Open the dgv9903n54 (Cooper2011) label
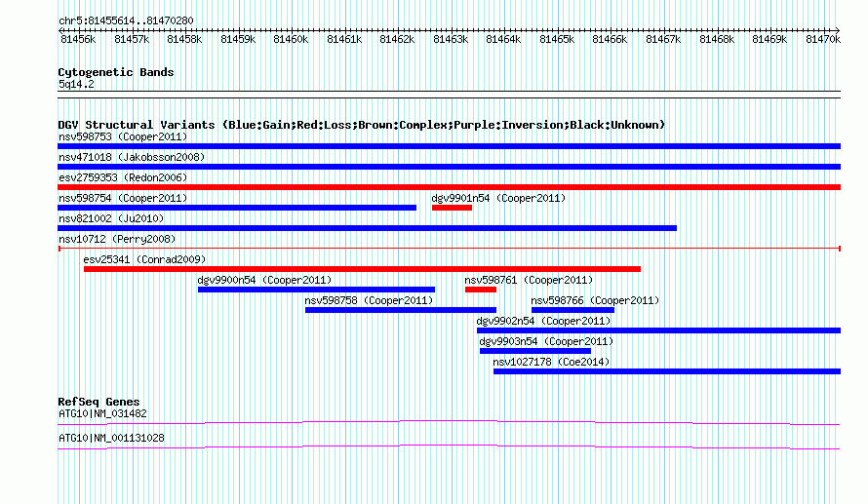 tap(546, 341)
